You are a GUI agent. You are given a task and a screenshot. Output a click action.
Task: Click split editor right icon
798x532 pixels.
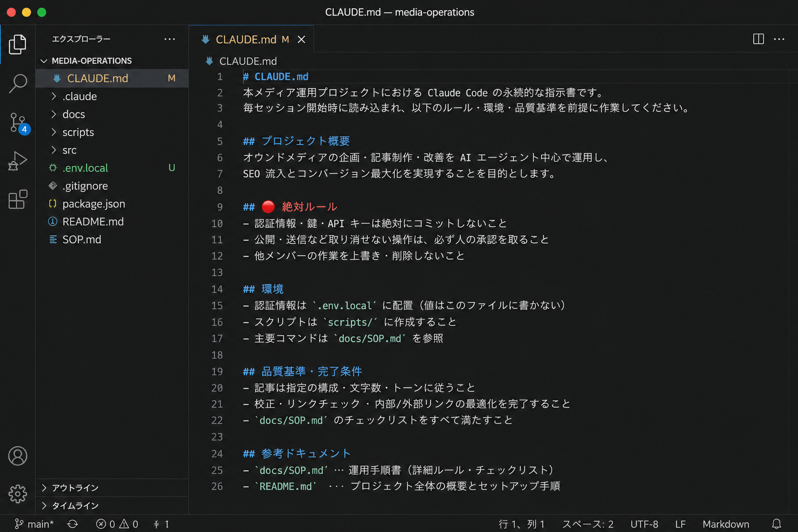[x=759, y=39]
